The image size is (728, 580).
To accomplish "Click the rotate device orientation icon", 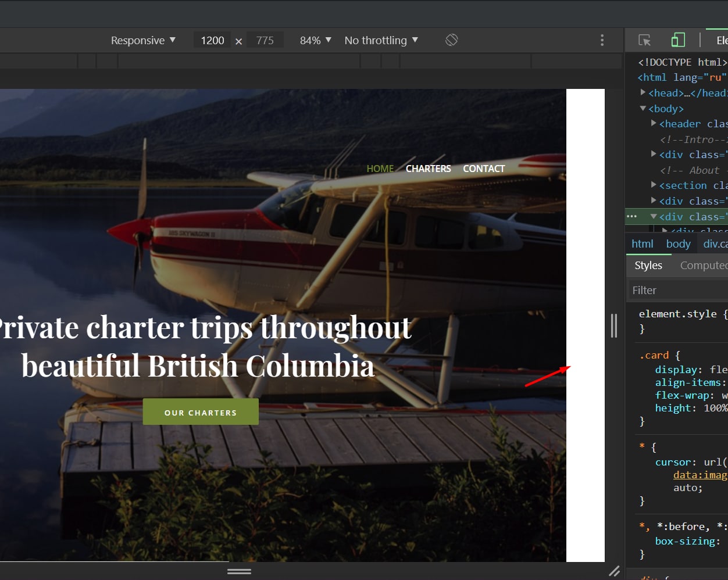I will [x=451, y=40].
